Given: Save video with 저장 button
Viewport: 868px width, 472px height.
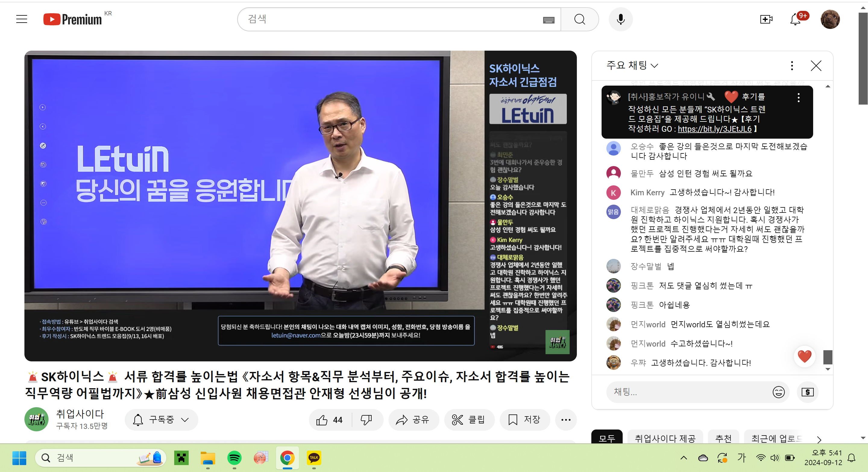Looking at the screenshot, I should tap(525, 420).
